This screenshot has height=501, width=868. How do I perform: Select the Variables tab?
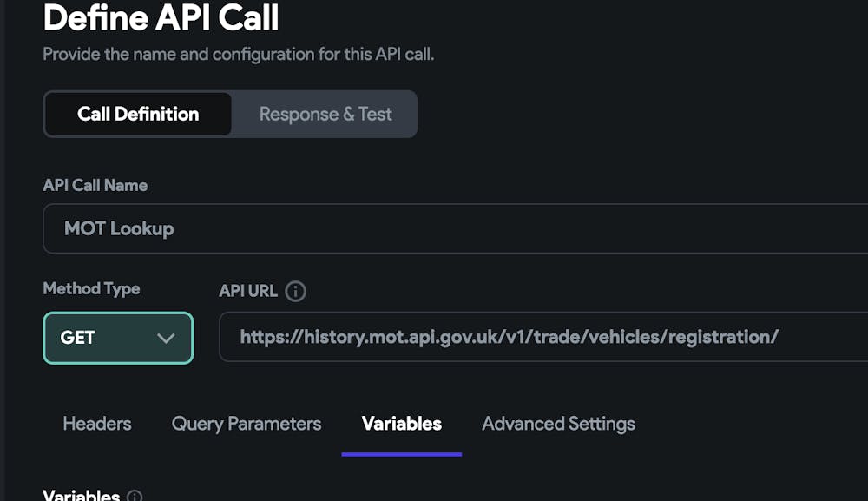click(x=401, y=424)
